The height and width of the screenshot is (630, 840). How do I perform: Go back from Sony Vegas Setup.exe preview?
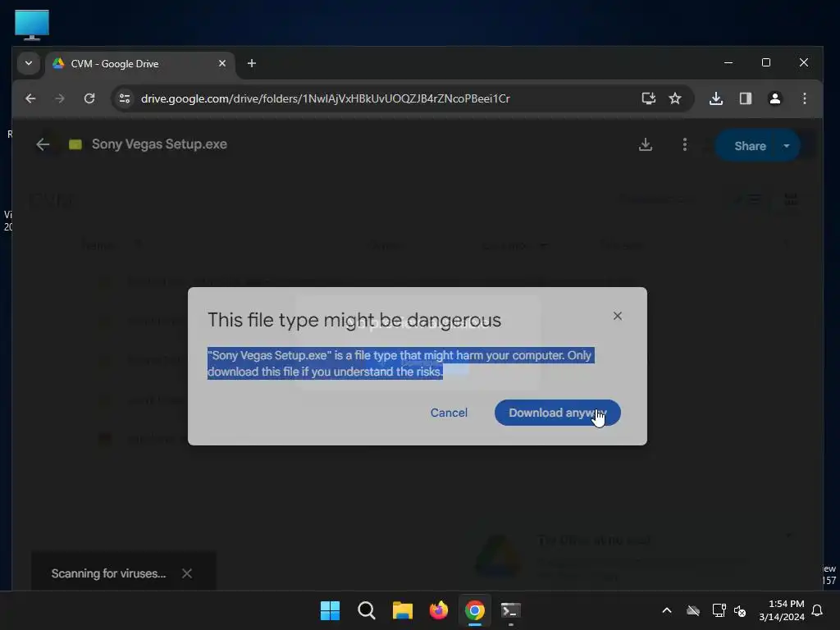click(x=43, y=144)
